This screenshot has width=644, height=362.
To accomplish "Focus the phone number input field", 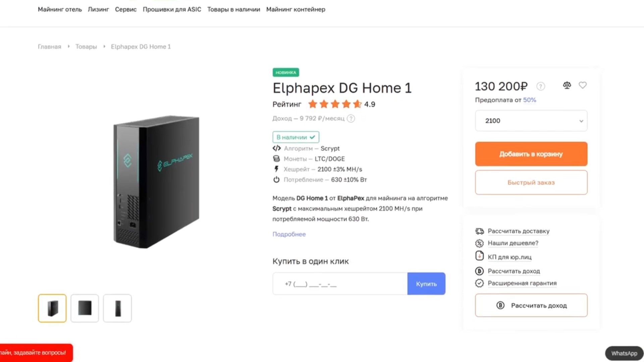I will (x=340, y=284).
